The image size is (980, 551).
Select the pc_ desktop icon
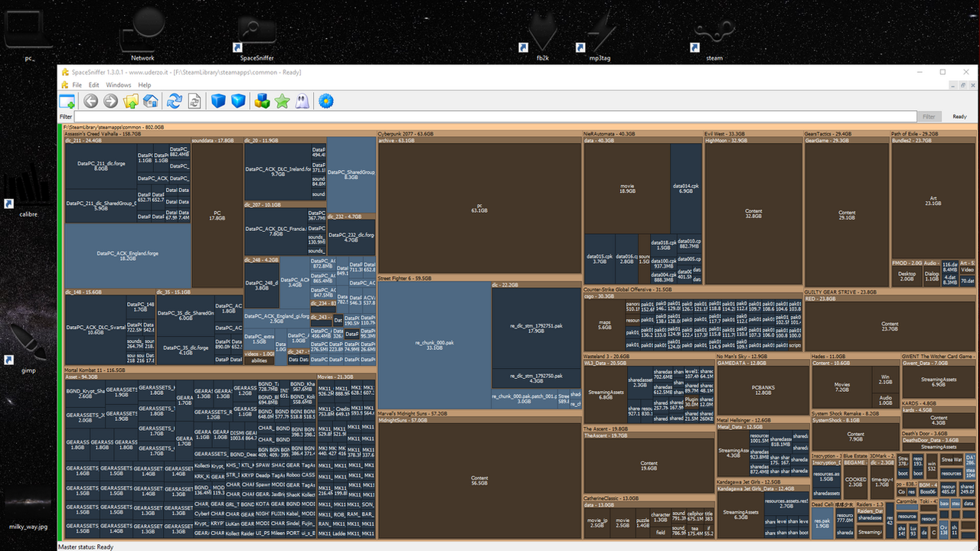pyautogui.click(x=29, y=35)
